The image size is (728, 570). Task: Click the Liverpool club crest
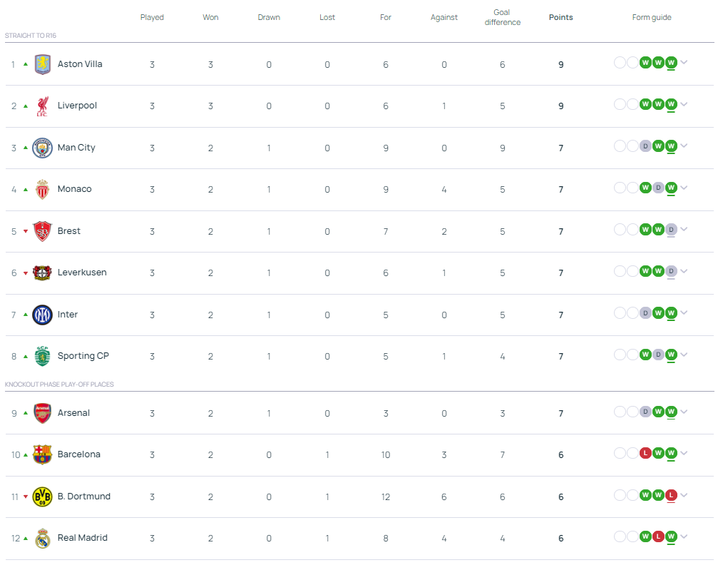pyautogui.click(x=43, y=106)
